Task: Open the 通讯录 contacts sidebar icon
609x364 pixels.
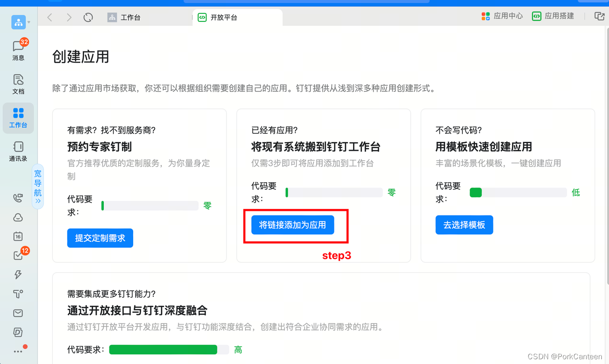Action: click(x=18, y=151)
